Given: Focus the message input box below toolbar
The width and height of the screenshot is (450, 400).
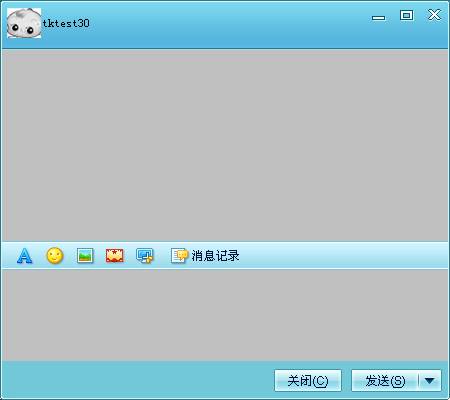Looking at the screenshot, I should (x=225, y=315).
